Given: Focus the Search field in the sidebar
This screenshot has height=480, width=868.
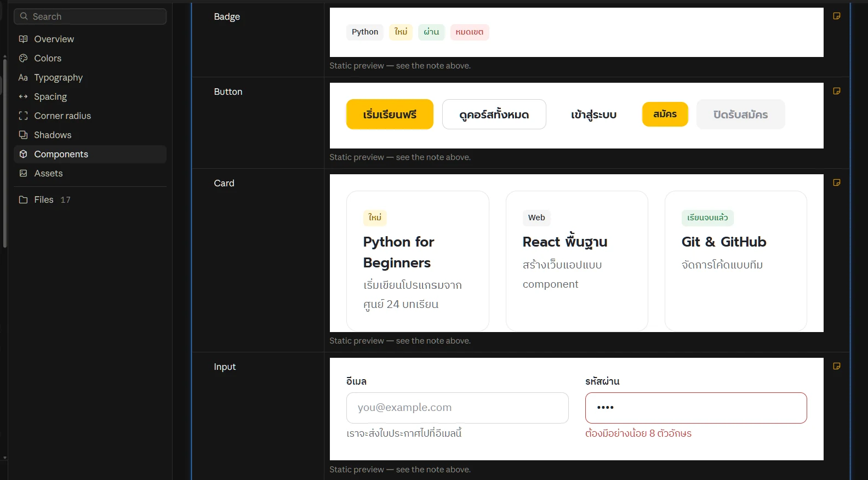Looking at the screenshot, I should (90, 16).
